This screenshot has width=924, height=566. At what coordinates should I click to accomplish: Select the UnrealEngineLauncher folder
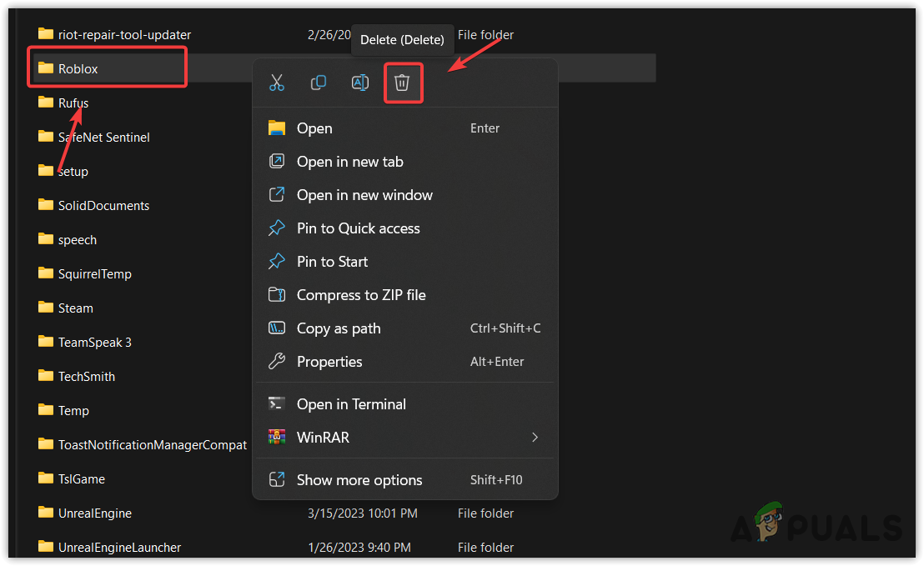tap(119, 548)
